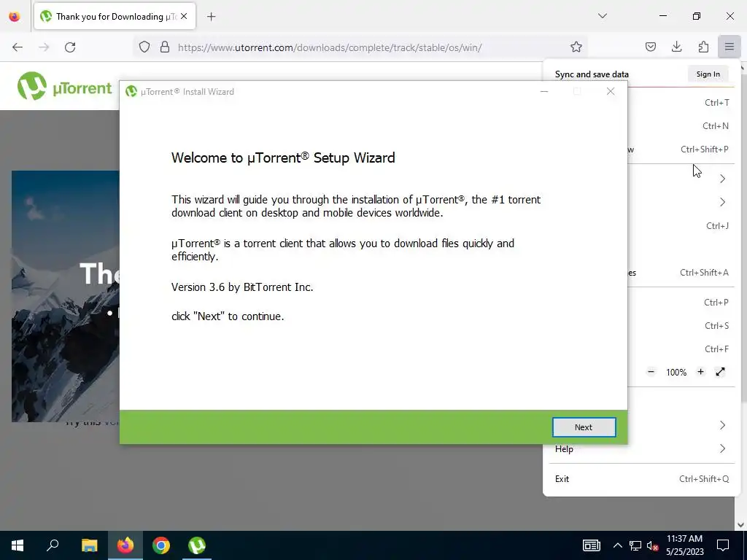747x560 pixels.
Task: Click the Firefox menu Ctrl+F entry
Action: (x=681, y=349)
